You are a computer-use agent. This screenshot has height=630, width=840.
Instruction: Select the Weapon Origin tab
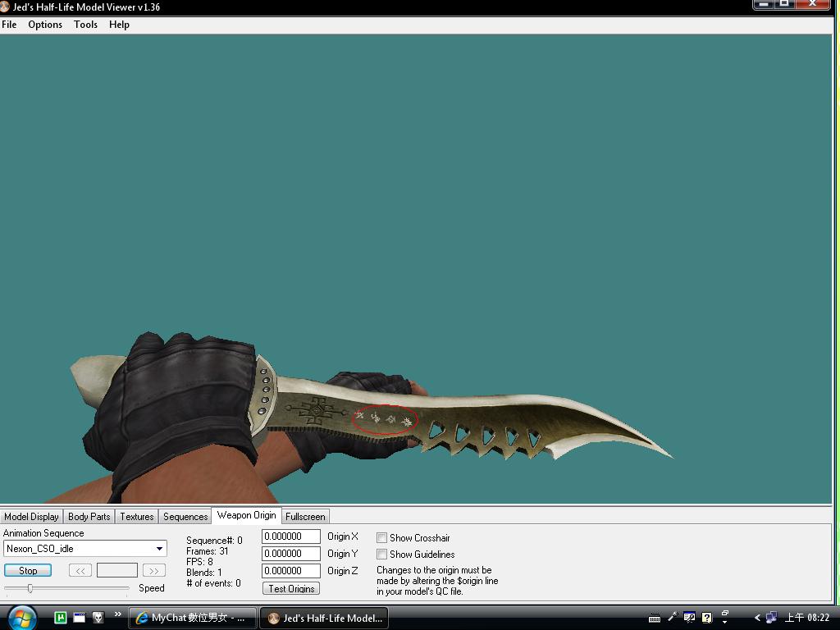pyautogui.click(x=246, y=515)
